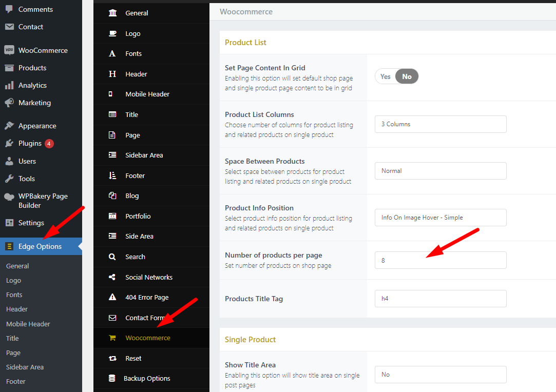Click the Analytics bar chart icon
This screenshot has height=392, width=556.
click(x=9, y=85)
